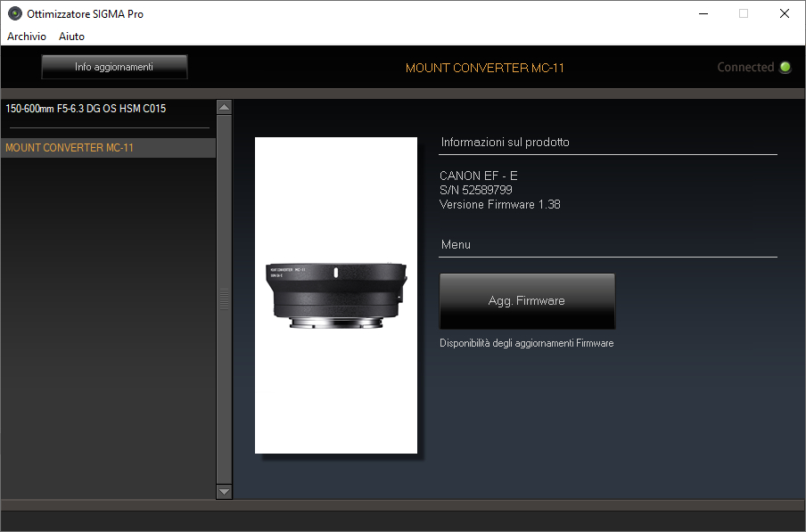Click the SIGMA Optimization Pro app icon
The width and height of the screenshot is (806, 532).
15,14
